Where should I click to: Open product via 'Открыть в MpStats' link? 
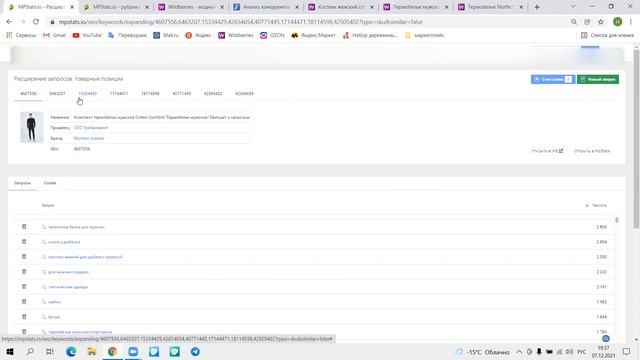tap(592, 151)
